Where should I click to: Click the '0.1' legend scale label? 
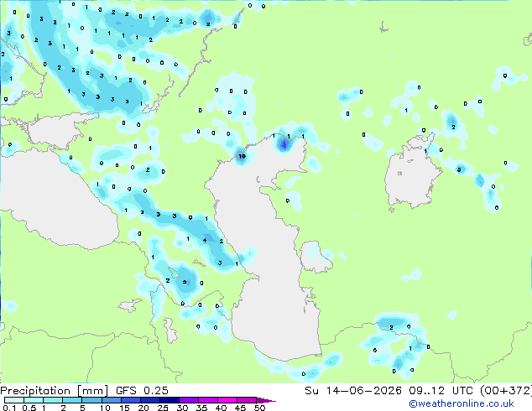[x=9, y=408]
